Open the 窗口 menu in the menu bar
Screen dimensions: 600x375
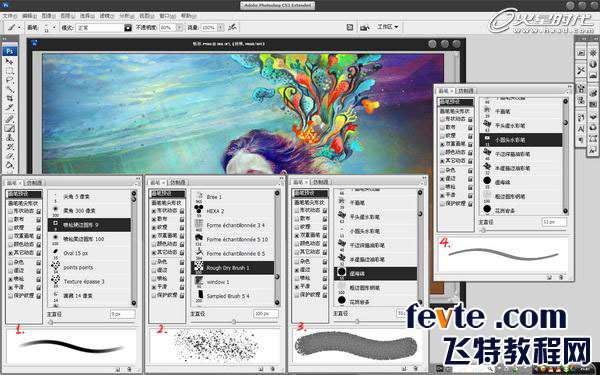(165, 16)
